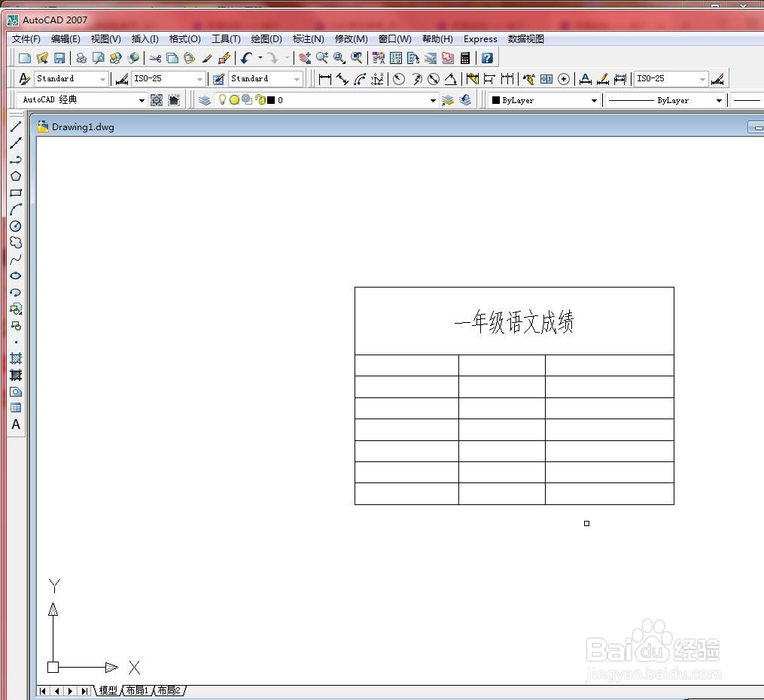Toggle layer 0 freeze sun icon
The image size is (764, 700).
[234, 100]
